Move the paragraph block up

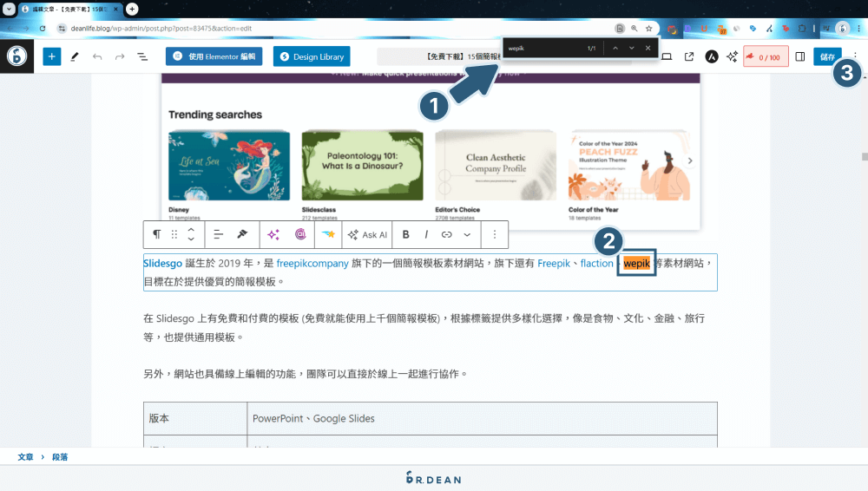[191, 229]
